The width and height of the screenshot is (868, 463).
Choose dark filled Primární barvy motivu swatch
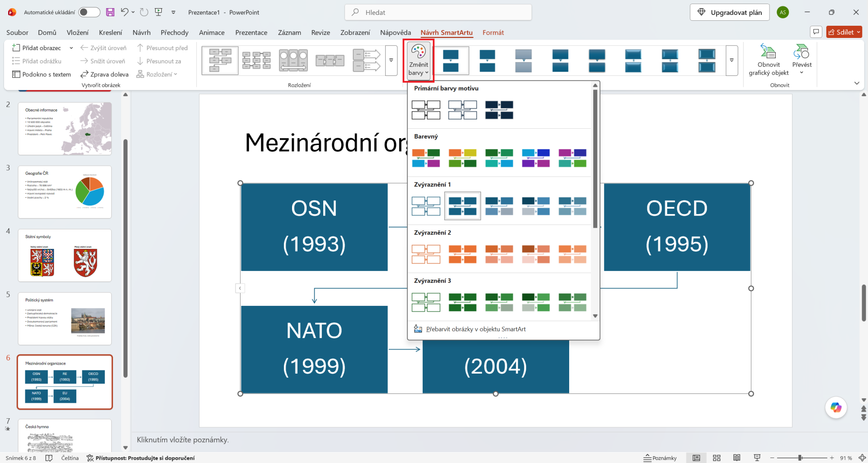[x=499, y=110]
